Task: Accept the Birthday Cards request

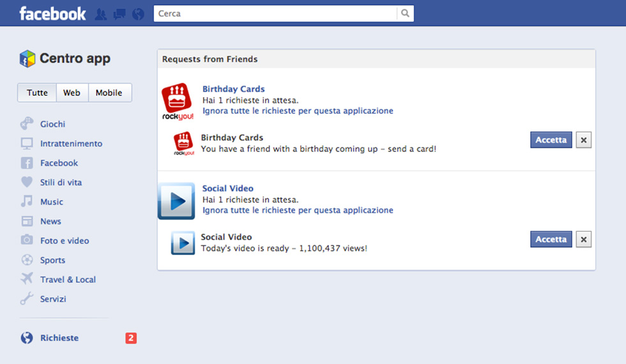Action: (551, 140)
